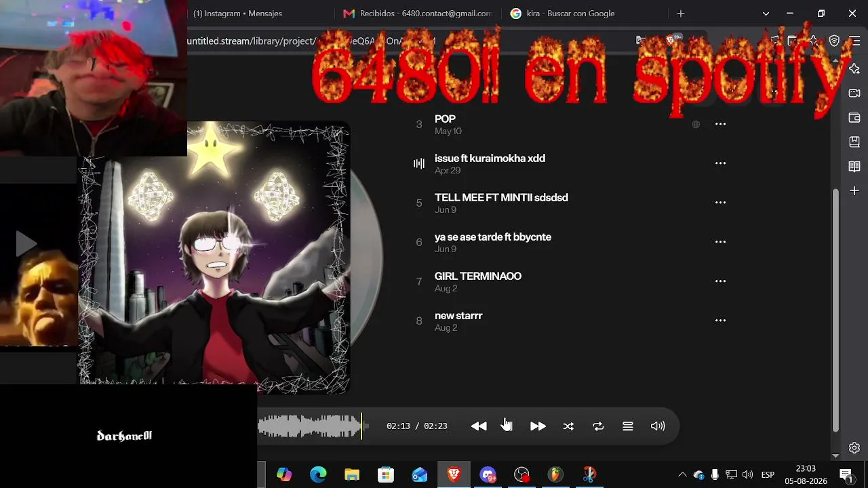Open more options for TELL MEE FT MINTII
The height and width of the screenshot is (488, 868).
720,203
